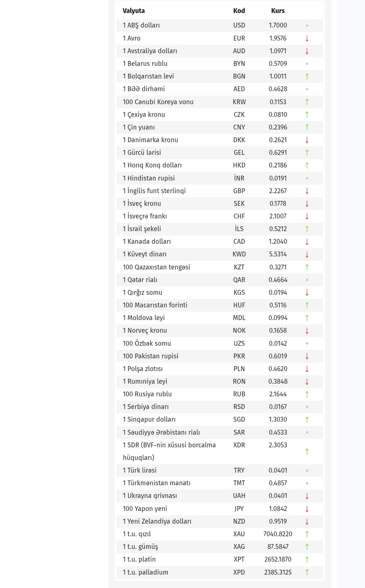Select the 1 ABŞ dolları currency name
Image resolution: width=365 pixels, height=588 pixels.
pos(141,25)
